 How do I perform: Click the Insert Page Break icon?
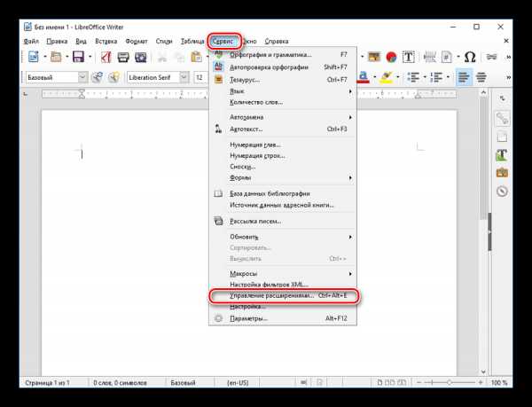[x=429, y=57]
